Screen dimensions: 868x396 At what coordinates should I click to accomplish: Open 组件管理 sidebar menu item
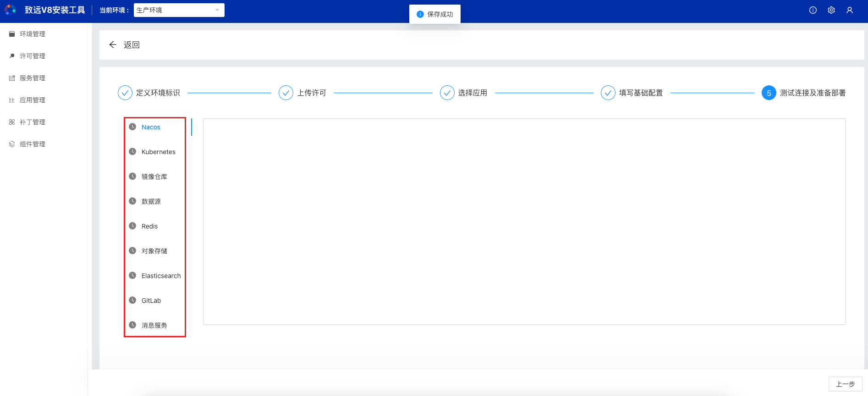(32, 144)
